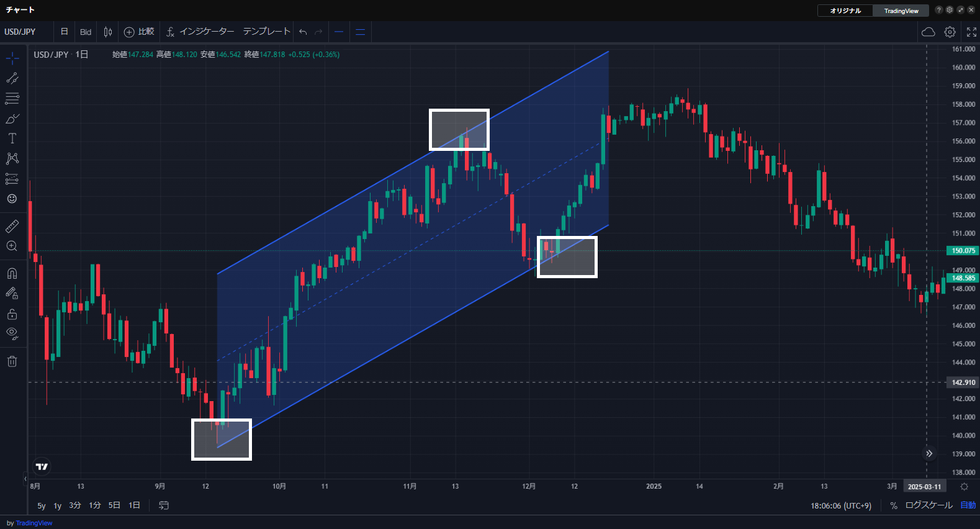Toggle the ログスケール log scale option
This screenshot has height=529, width=980.
point(928,505)
